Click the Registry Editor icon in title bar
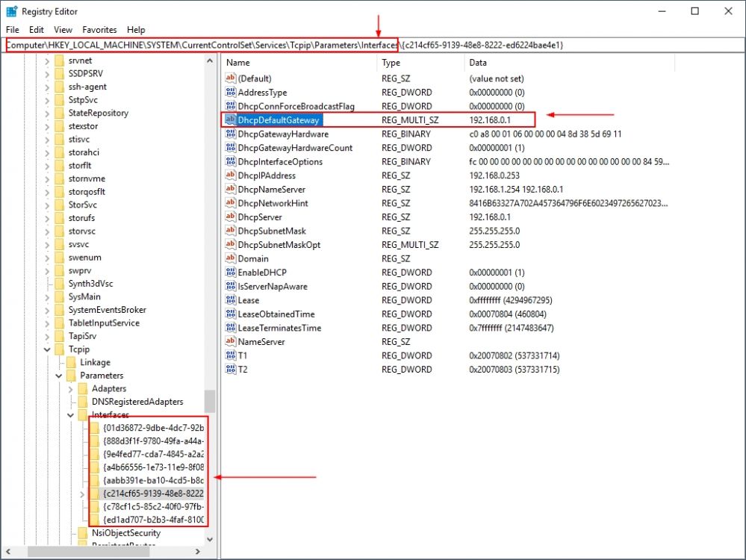 click(x=10, y=10)
